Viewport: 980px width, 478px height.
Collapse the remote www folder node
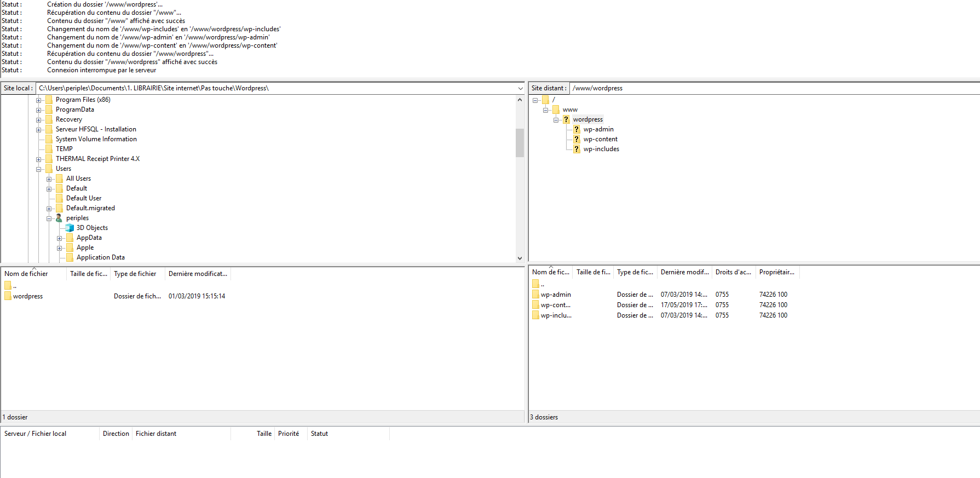[546, 110]
